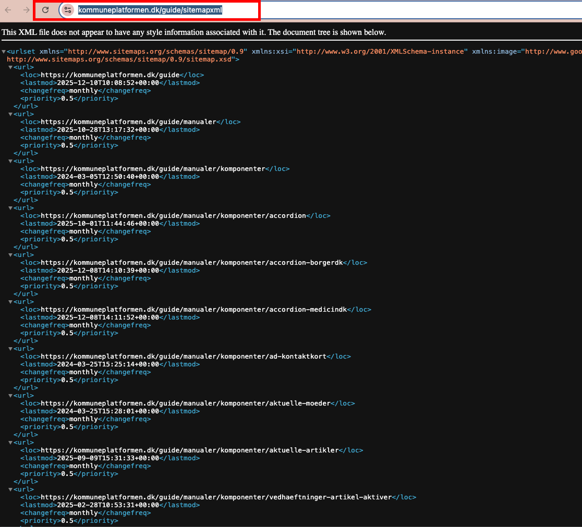The width and height of the screenshot is (582, 527).
Task: Click loc text ending manualer/komponenter
Action: (x=153, y=169)
